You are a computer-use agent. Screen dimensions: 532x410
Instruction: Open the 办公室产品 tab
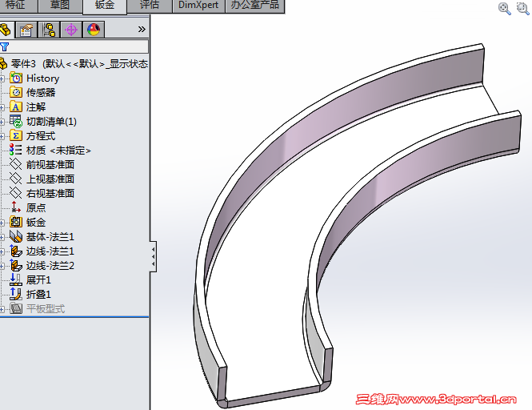pyautogui.click(x=255, y=6)
